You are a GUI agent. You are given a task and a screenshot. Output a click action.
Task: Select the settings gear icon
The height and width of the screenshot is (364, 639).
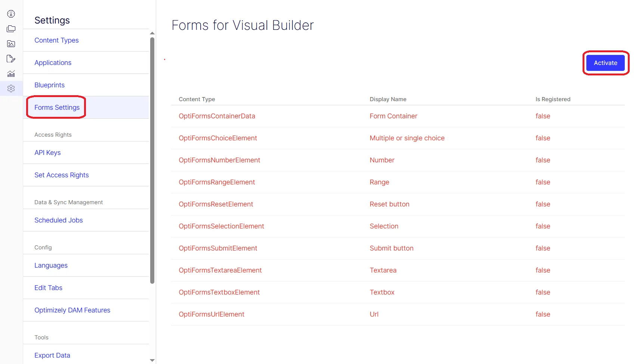[x=11, y=88]
